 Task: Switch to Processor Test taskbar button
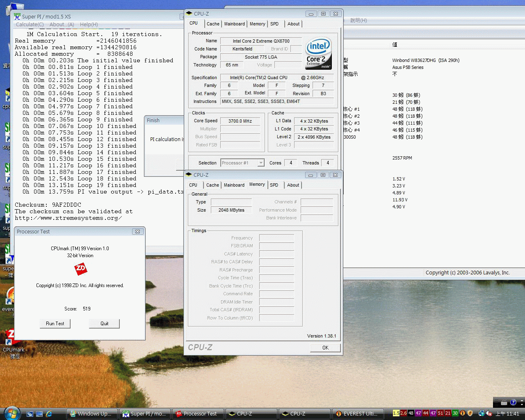tap(198, 414)
